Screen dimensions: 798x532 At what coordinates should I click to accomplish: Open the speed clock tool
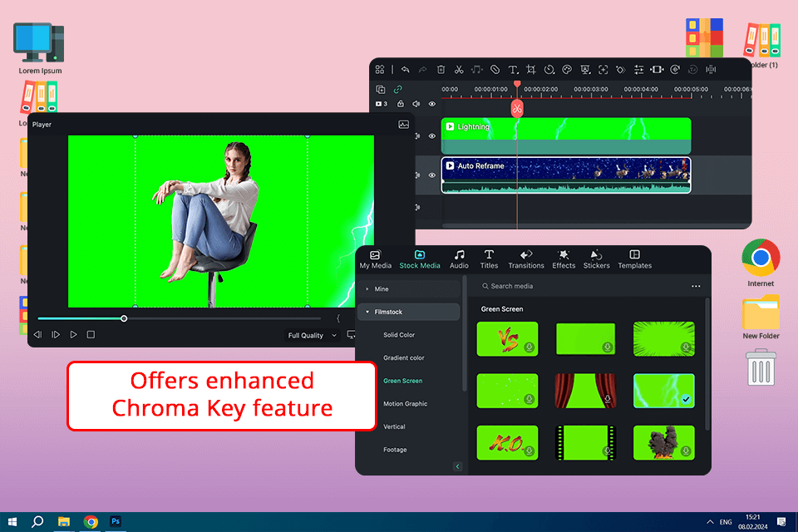(x=549, y=69)
